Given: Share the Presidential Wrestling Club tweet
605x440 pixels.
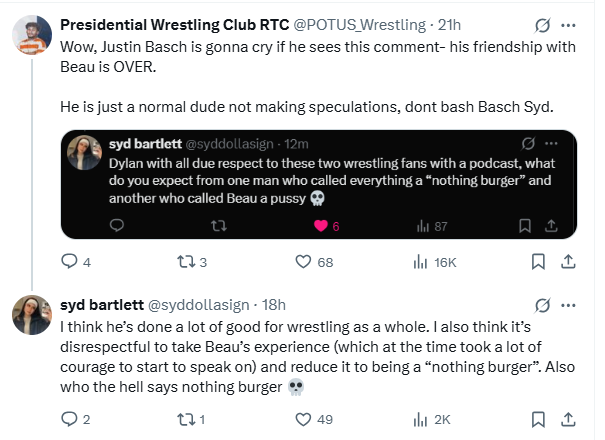Looking at the screenshot, I should click(568, 262).
